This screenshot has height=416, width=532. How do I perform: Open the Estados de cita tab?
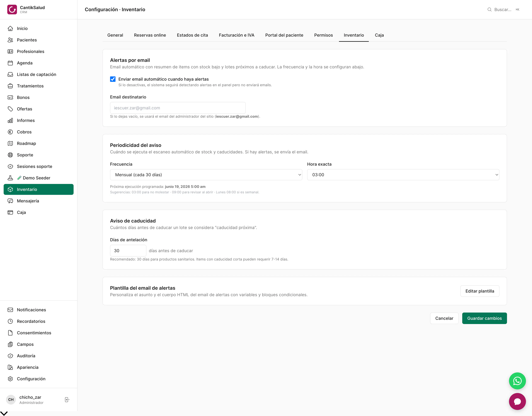[192, 35]
